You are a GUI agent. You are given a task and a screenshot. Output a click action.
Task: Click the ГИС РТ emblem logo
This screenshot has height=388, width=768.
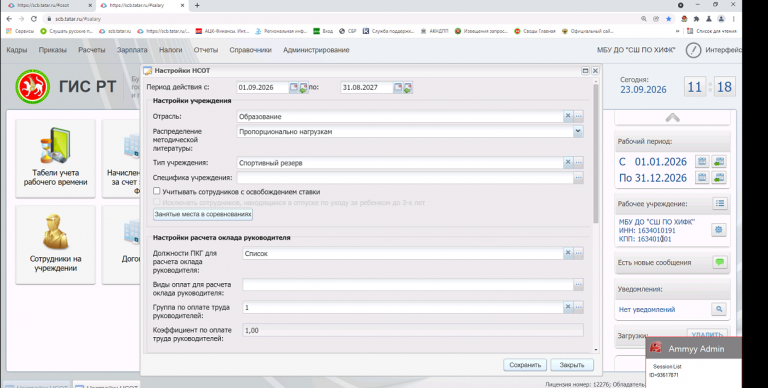32,87
